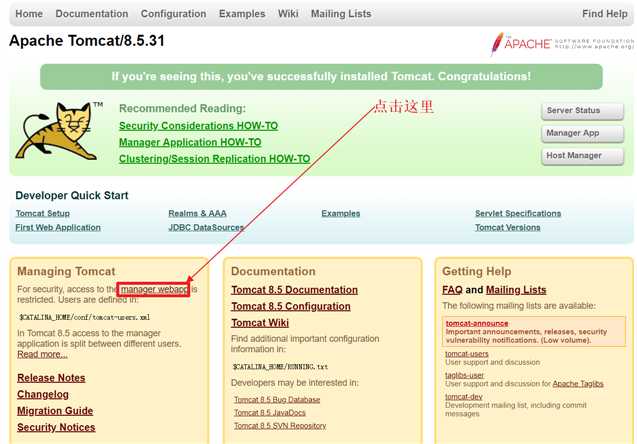Click Find Help in the top bar
637x444 pixels.
coord(605,14)
